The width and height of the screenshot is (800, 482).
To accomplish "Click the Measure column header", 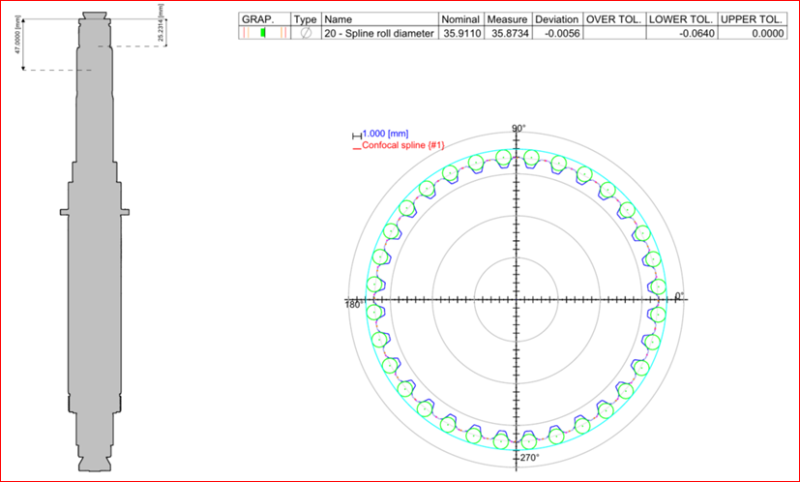I will (507, 19).
